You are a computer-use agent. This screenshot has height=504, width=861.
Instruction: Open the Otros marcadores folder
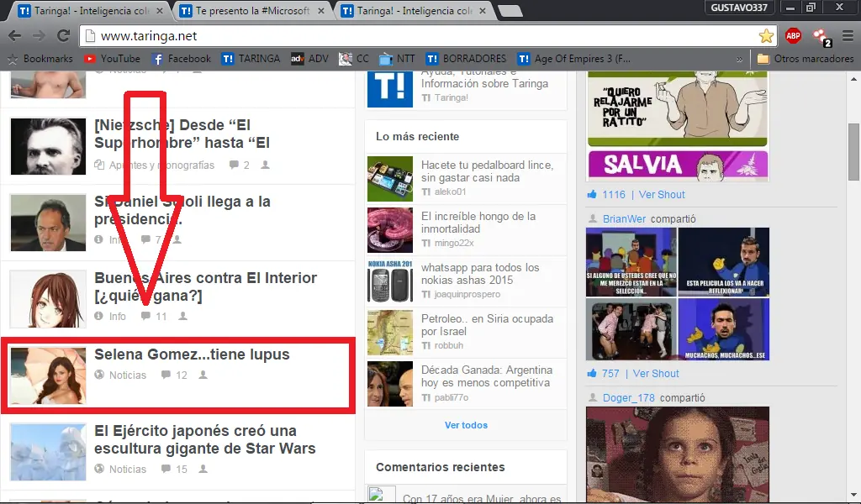806,59
